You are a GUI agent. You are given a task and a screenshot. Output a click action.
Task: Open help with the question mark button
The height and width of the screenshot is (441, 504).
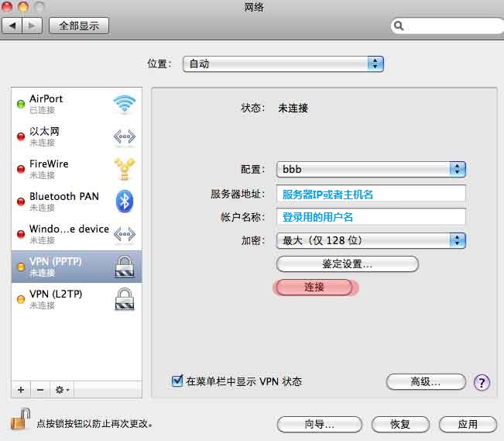(482, 382)
